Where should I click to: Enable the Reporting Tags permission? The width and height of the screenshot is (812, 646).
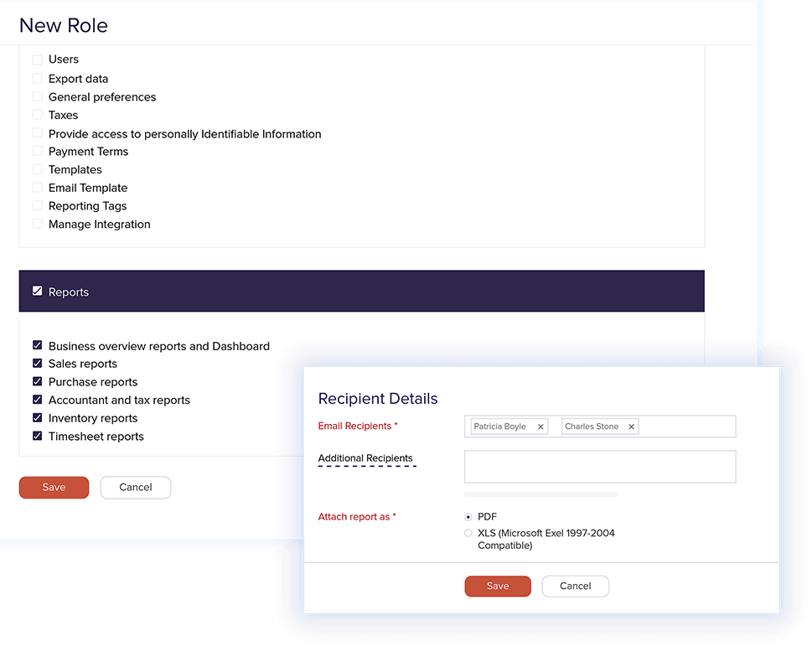point(37,205)
